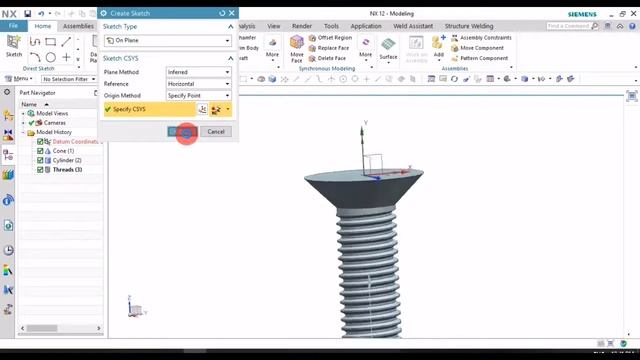Click the Part Navigator scroll right arrow
This screenshot has width=640, height=360.
98,328
